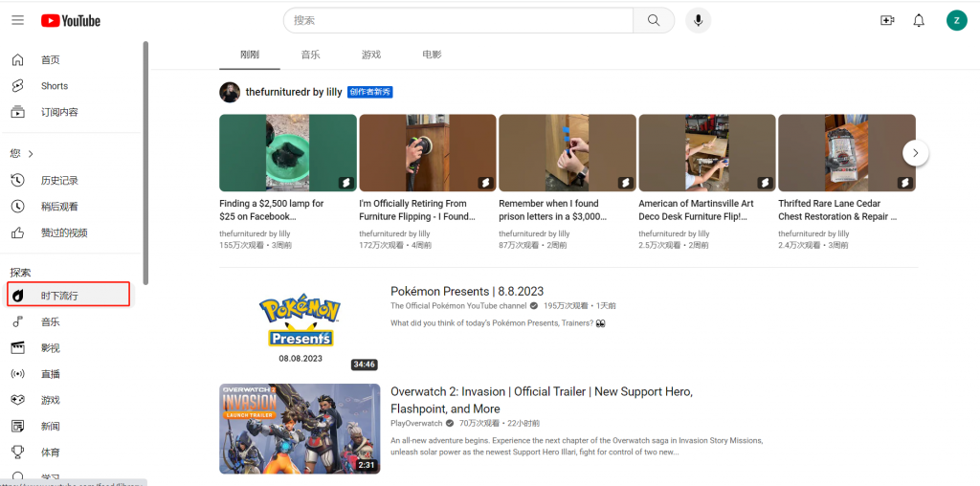
Task: Click verified badge beside PlayOverwatch
Action: pos(448,423)
